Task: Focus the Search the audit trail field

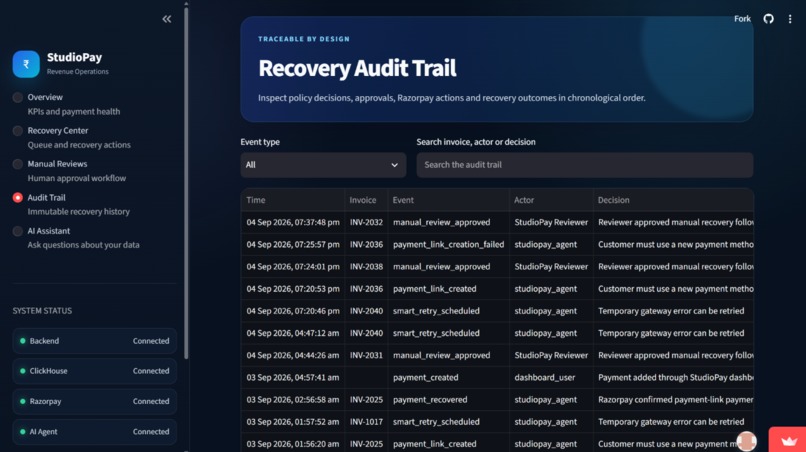Action: 585,165
